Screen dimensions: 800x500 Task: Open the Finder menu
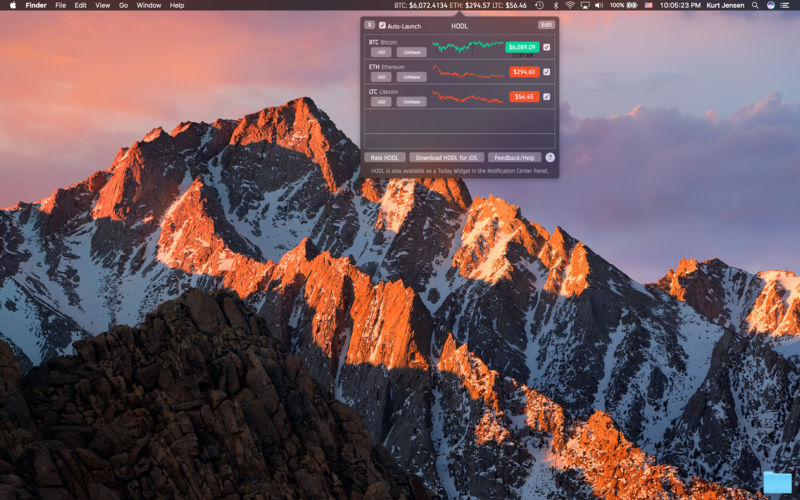point(36,5)
